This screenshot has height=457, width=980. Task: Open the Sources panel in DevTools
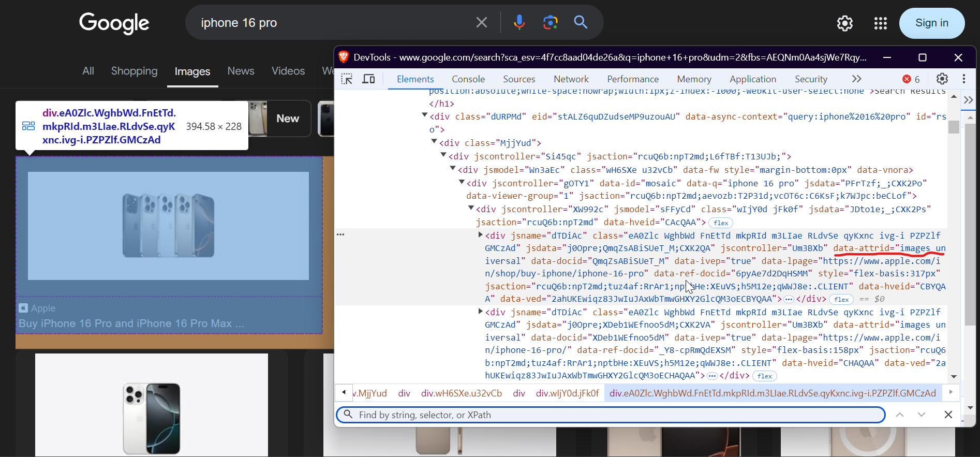pyautogui.click(x=519, y=79)
